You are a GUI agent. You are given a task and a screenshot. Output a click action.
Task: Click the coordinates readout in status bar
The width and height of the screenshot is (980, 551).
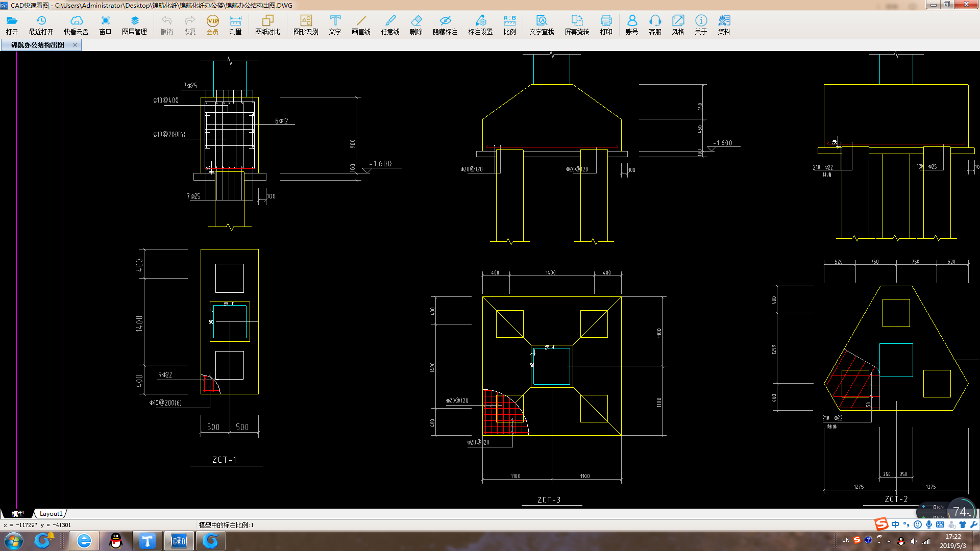tap(37, 525)
